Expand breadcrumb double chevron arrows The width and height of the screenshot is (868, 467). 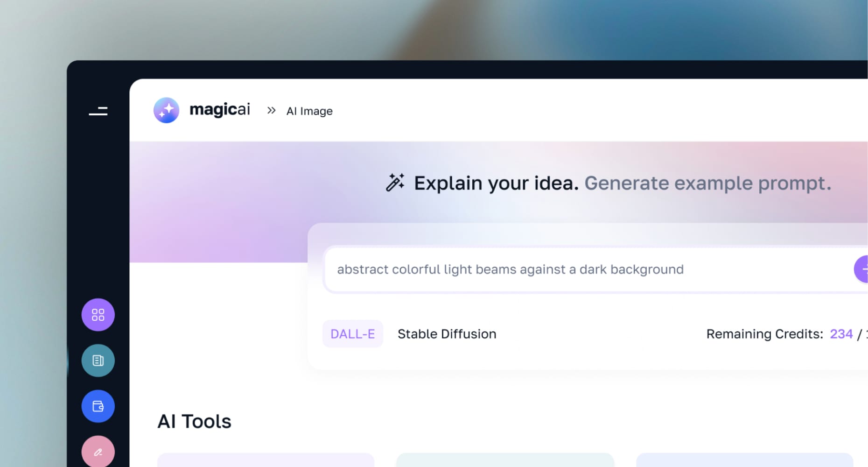coord(271,111)
